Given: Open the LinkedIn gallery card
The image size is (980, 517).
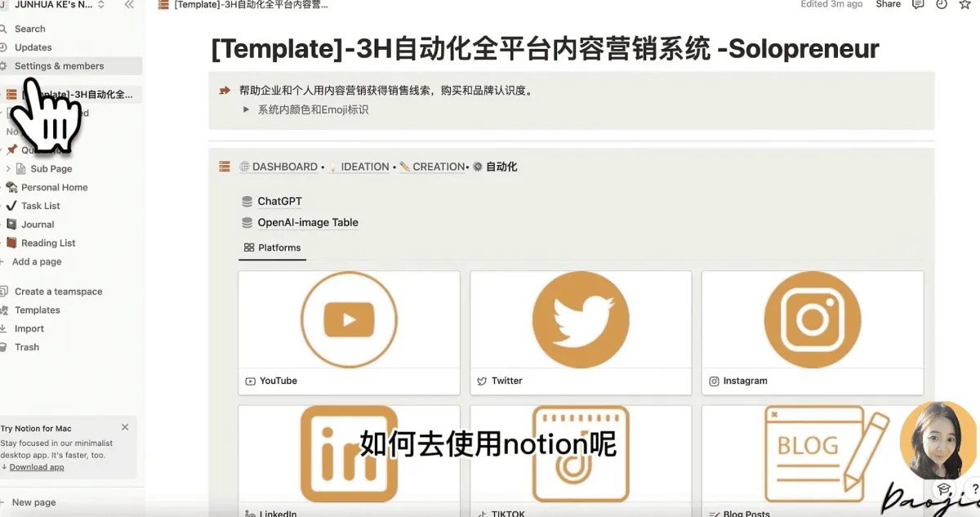Looking at the screenshot, I should point(349,461).
